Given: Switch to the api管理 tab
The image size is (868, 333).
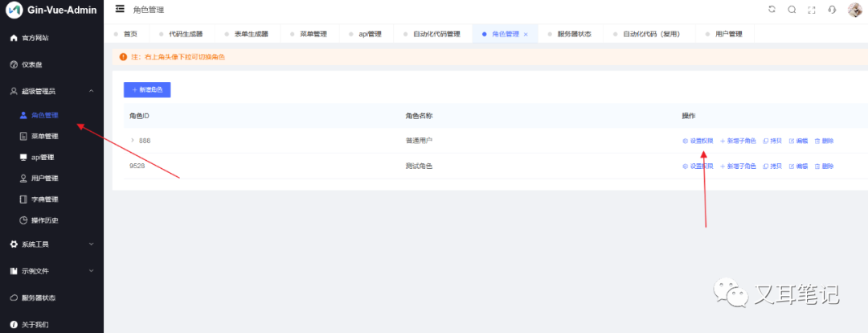Looking at the screenshot, I should pos(367,34).
